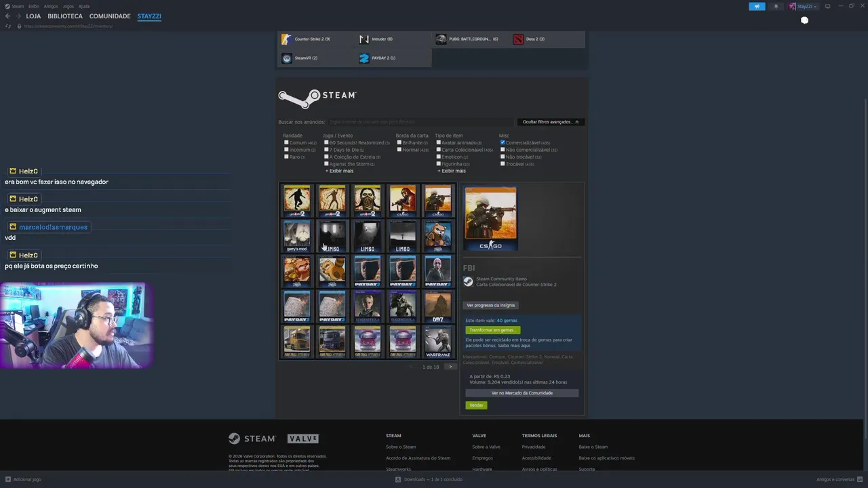The width and height of the screenshot is (868, 488).
Task: Tick the Carta Colecionável item type checkbox
Action: (x=439, y=150)
